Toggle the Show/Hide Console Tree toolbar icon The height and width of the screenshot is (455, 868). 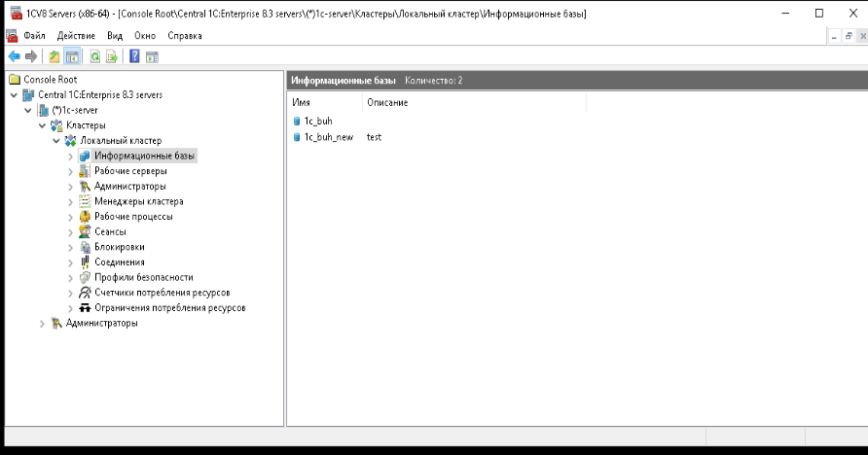click(72, 56)
